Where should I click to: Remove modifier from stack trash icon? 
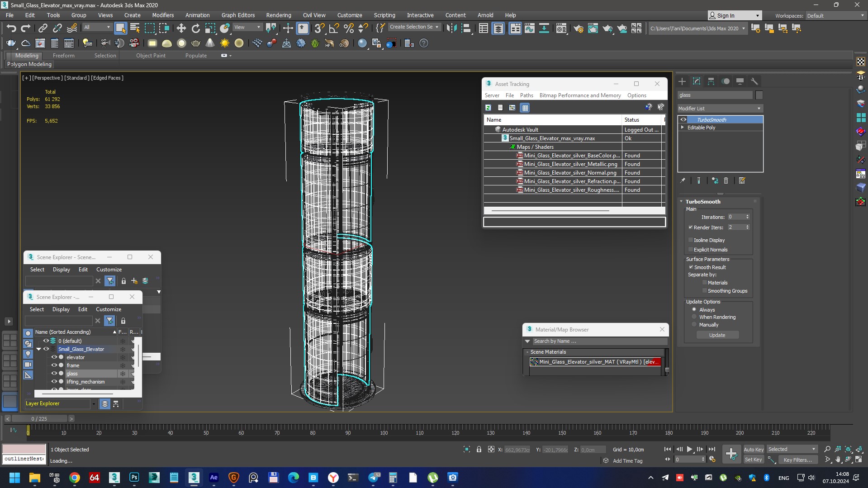(x=726, y=180)
